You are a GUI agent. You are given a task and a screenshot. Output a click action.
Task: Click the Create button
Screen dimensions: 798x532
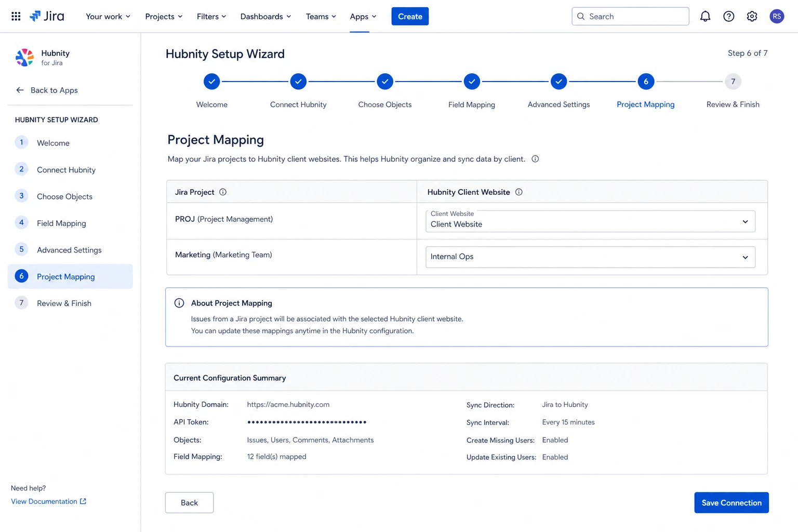[410, 16]
